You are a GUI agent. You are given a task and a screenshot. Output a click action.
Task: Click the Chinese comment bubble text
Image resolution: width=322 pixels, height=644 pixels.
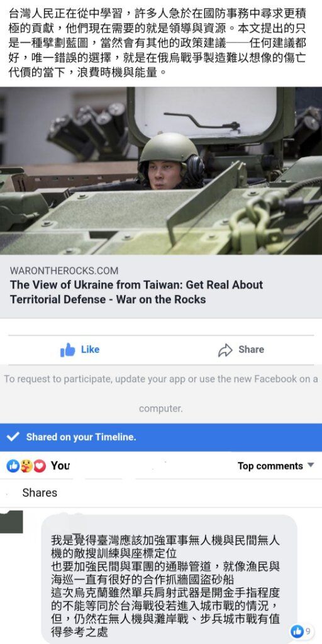165,586
